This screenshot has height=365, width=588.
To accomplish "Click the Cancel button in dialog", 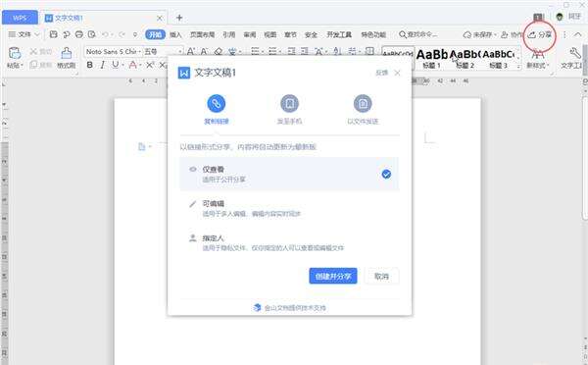I will [381, 276].
